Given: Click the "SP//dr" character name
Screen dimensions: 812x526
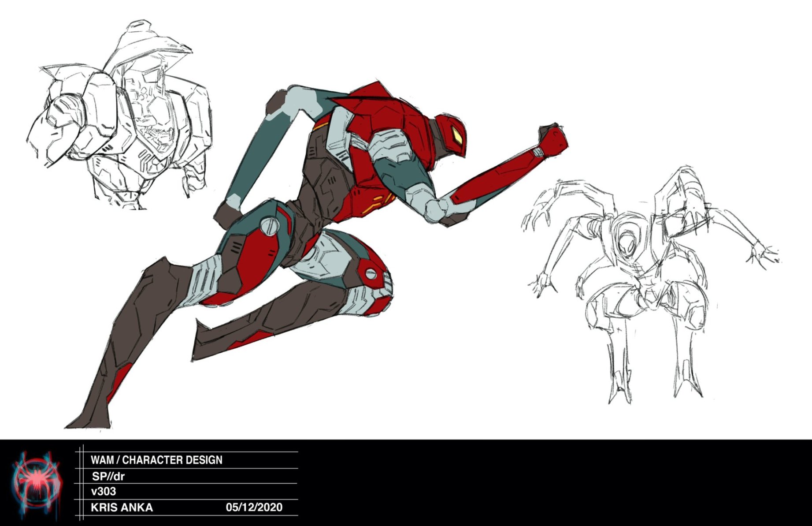Looking at the screenshot, I should [x=108, y=476].
